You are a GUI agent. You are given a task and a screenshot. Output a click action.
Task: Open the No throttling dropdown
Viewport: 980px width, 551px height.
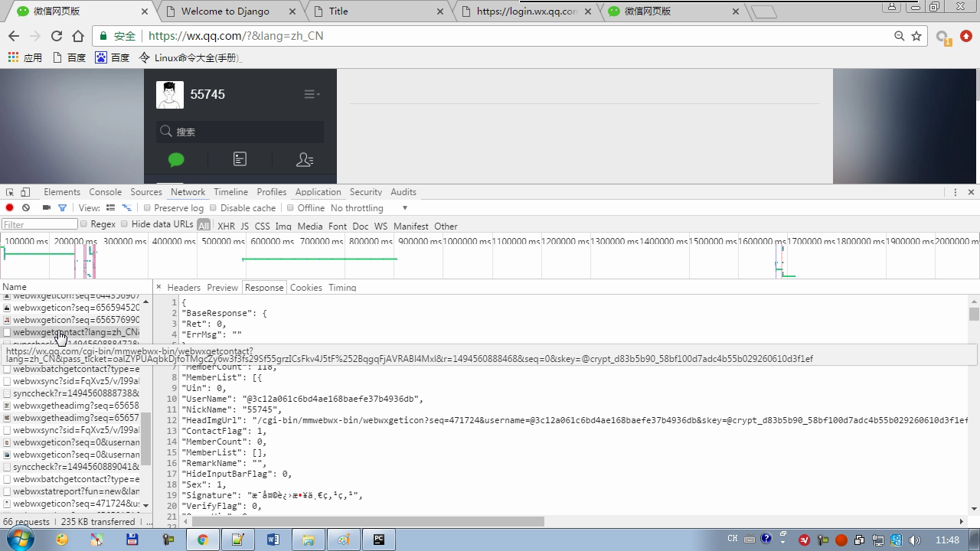369,208
